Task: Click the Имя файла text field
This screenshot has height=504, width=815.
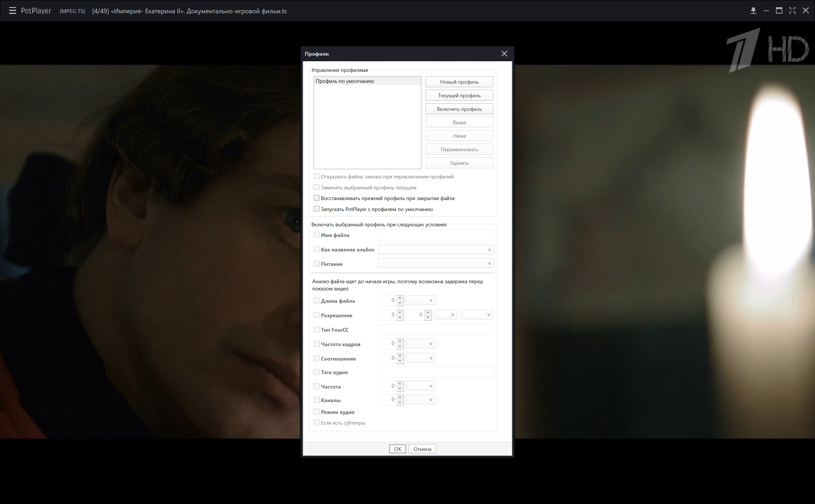Action: tap(436, 235)
